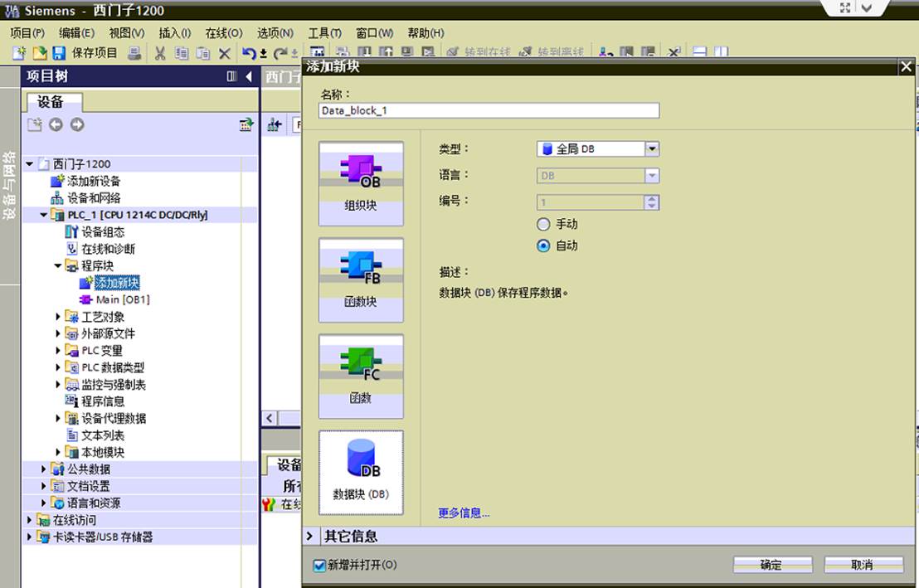Expand the 工艺对象 tree node

[x=58, y=317]
